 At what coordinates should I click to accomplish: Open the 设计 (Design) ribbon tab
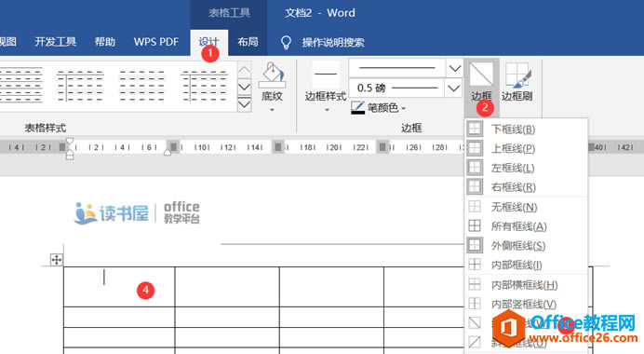tap(208, 42)
